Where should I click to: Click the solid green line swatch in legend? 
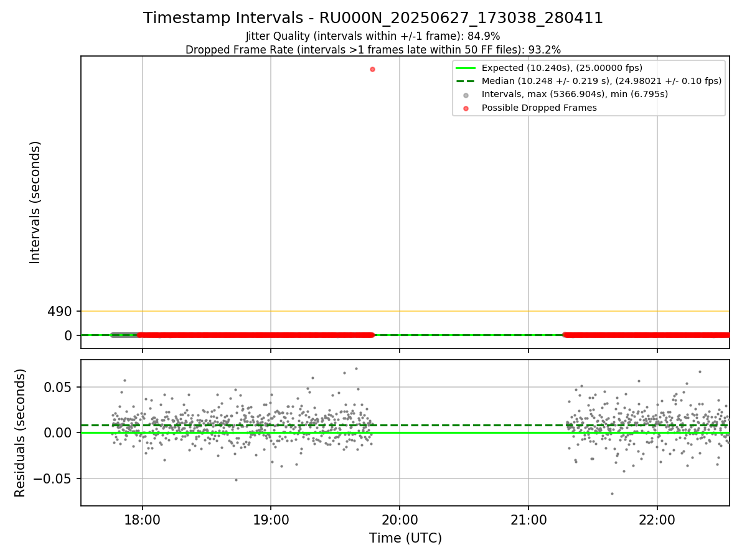pyautogui.click(x=466, y=68)
